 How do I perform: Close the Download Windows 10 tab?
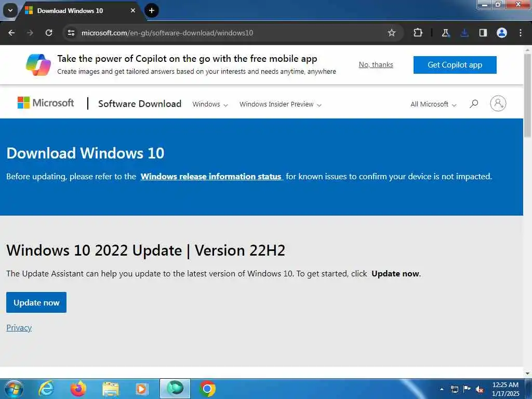pos(133,10)
